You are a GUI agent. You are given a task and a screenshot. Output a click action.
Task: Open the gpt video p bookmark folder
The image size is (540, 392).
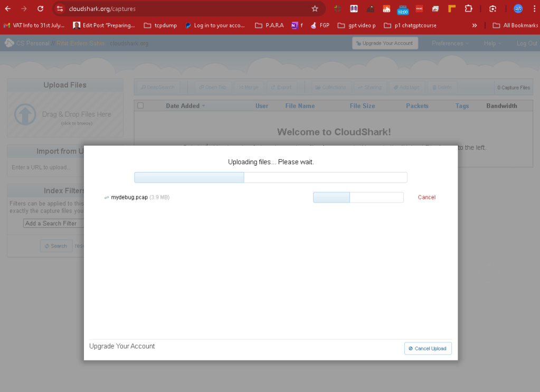click(x=356, y=25)
